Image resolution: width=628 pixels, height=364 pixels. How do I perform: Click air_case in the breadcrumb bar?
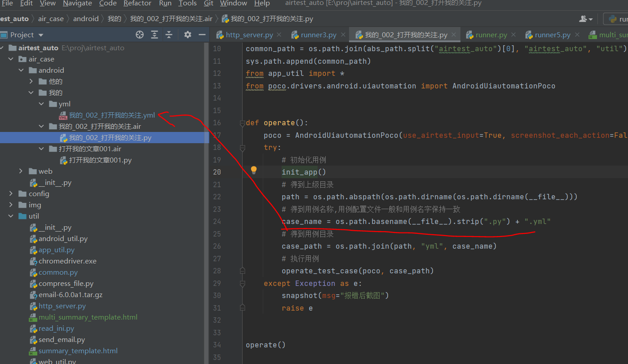pos(51,19)
